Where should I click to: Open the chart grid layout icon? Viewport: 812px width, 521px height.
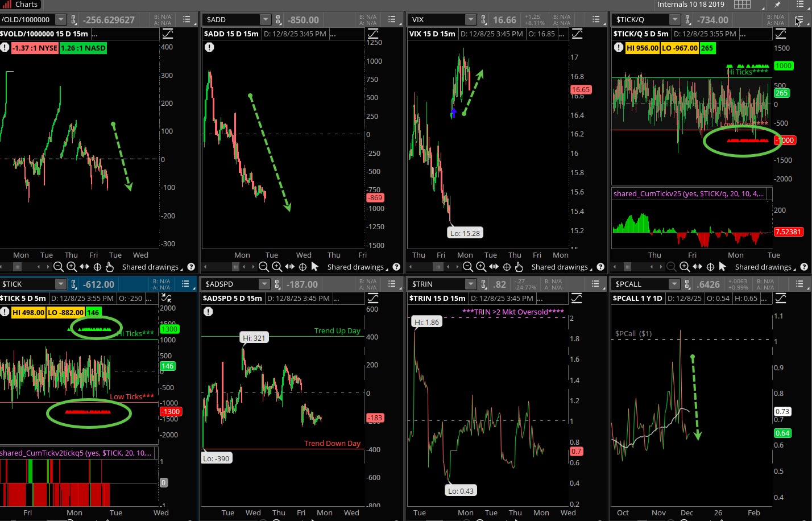tap(742, 5)
